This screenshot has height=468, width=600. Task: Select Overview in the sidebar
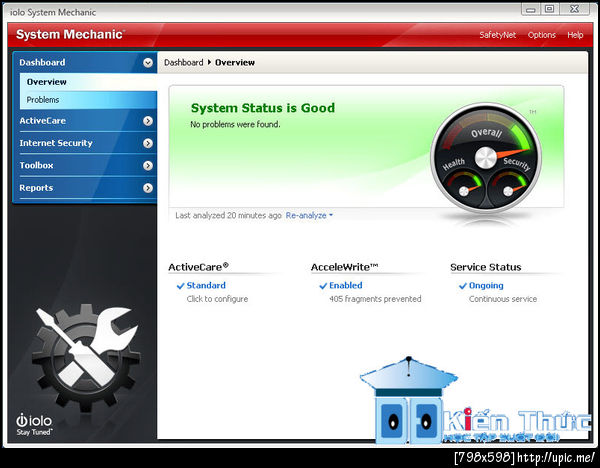click(88, 82)
